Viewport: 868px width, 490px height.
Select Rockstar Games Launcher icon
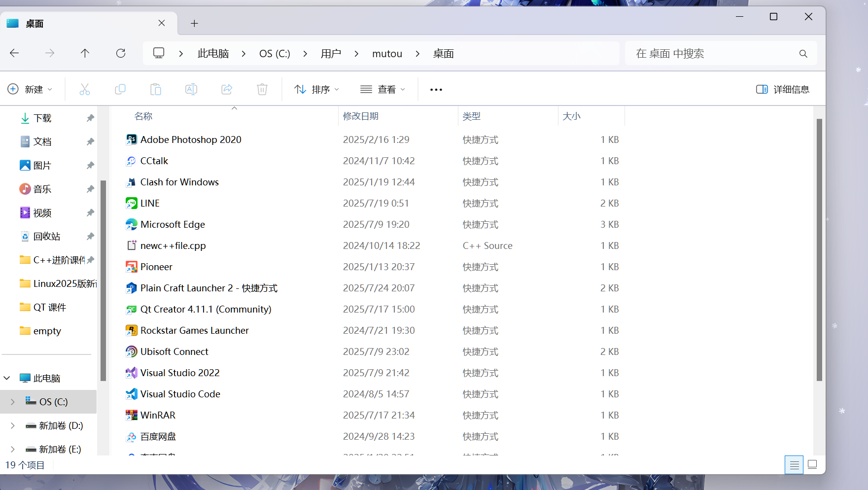(131, 330)
